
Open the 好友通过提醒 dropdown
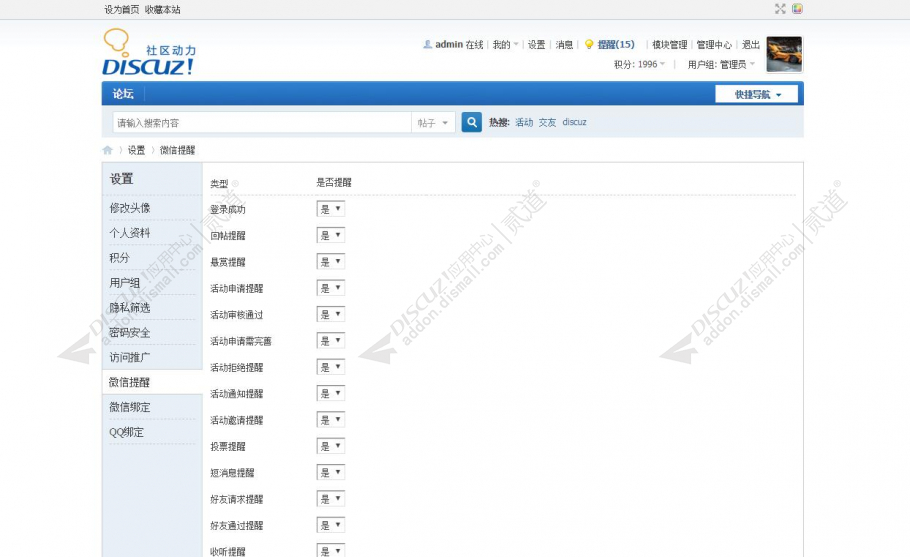pyautogui.click(x=331, y=525)
